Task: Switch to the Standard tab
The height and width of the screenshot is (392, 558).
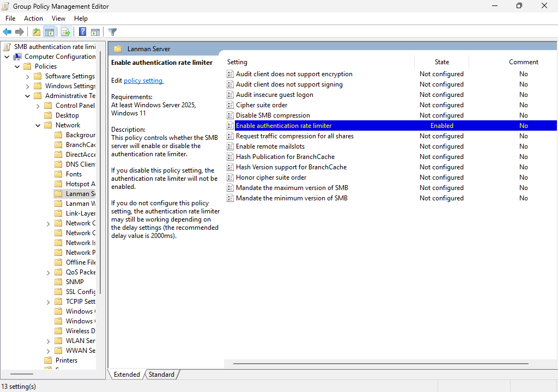Action: pos(161,374)
